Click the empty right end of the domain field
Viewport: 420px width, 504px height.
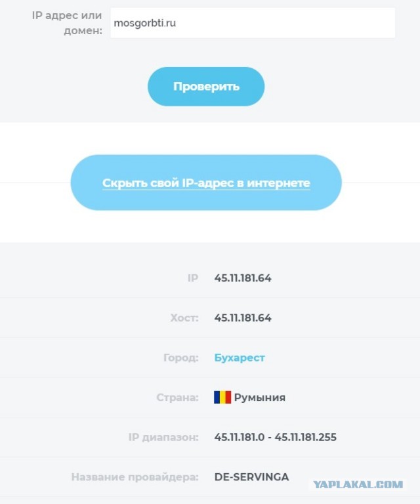pos(367,23)
